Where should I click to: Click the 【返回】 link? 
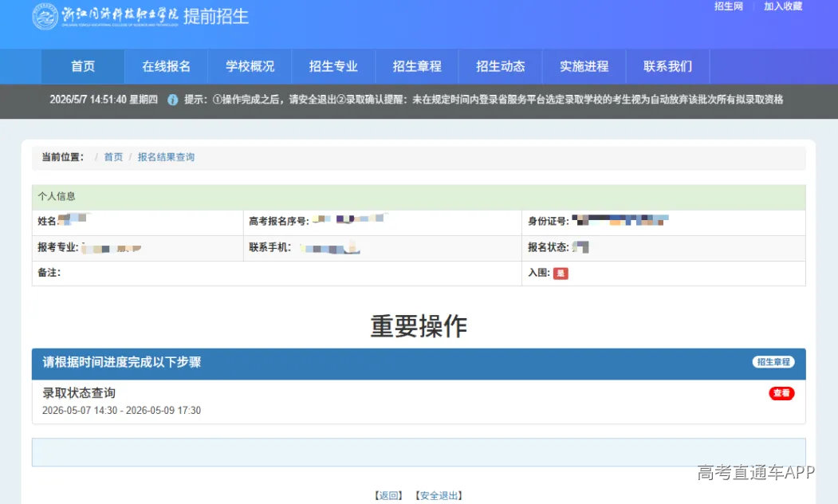point(388,495)
